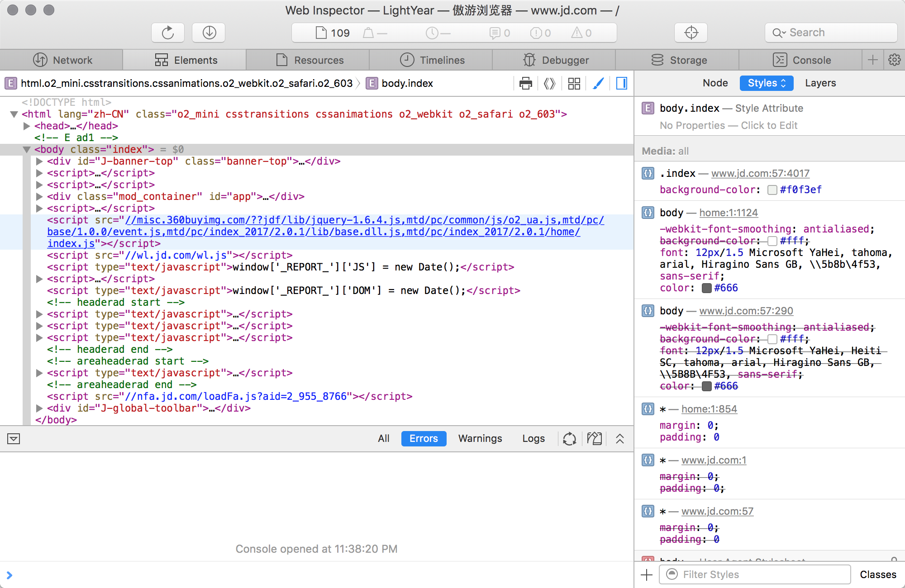The image size is (905, 588).
Task: Toggle the paint flashing brush icon
Action: coord(598,83)
